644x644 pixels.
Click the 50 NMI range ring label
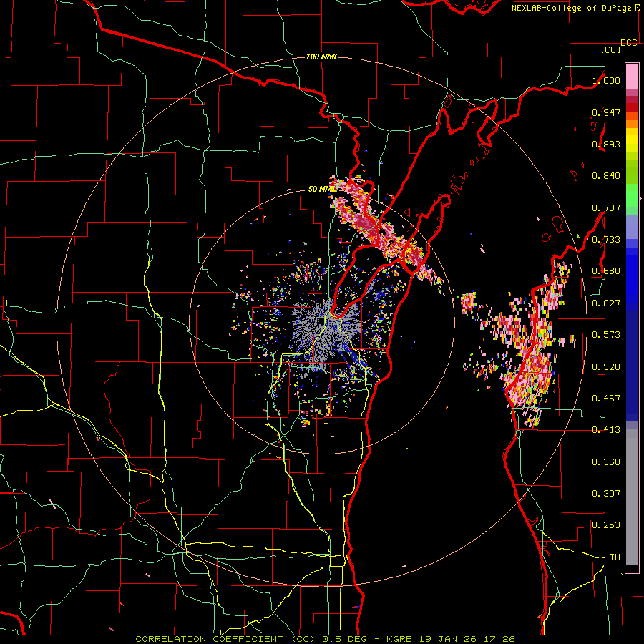tap(321, 189)
